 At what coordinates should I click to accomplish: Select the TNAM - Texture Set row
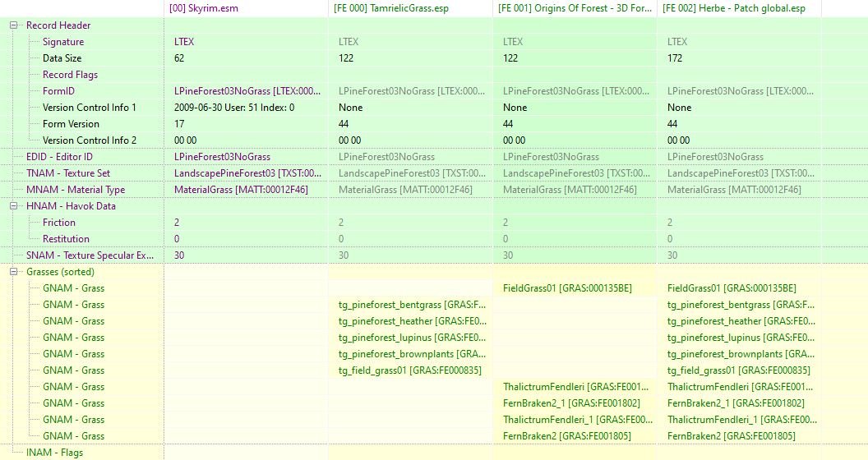click(68, 173)
